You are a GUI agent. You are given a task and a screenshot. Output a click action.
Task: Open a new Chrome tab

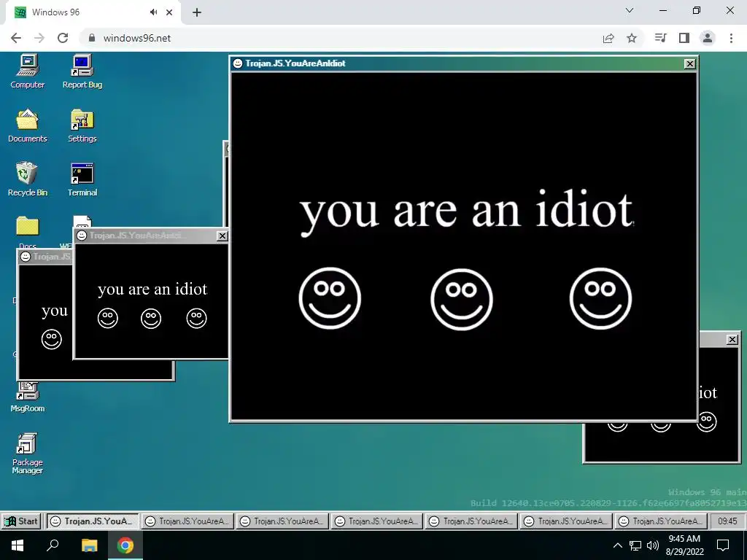[x=197, y=12]
